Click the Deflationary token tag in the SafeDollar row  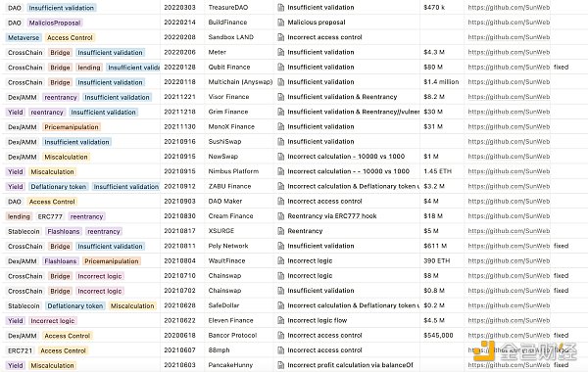click(x=75, y=306)
